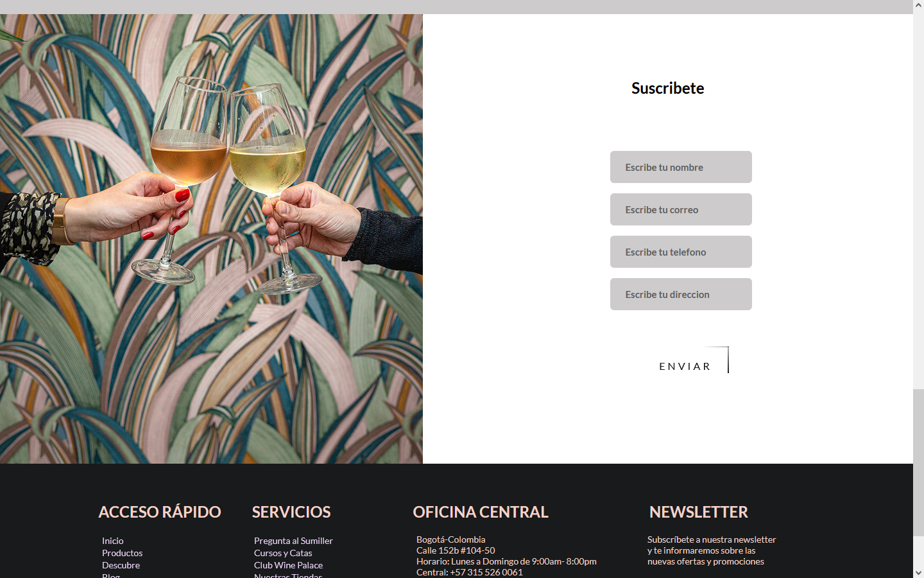Open the Inicio footer link
Image resolution: width=924 pixels, height=578 pixels.
tap(113, 541)
